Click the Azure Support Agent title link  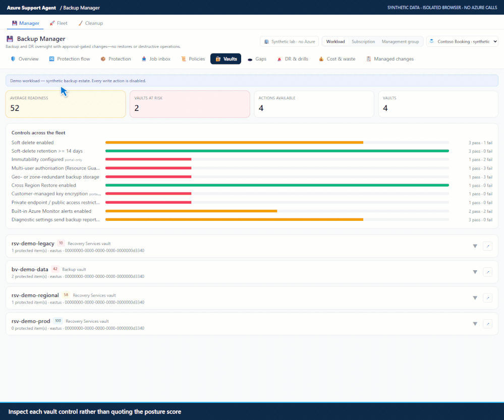click(x=31, y=8)
